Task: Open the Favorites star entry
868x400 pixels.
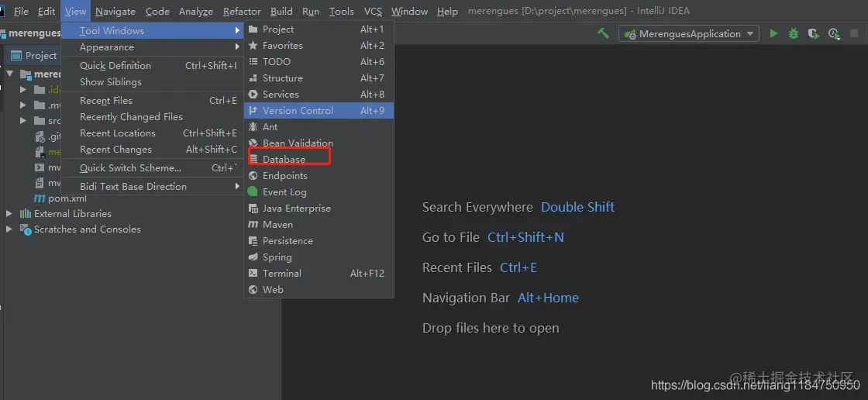Action: [319, 46]
